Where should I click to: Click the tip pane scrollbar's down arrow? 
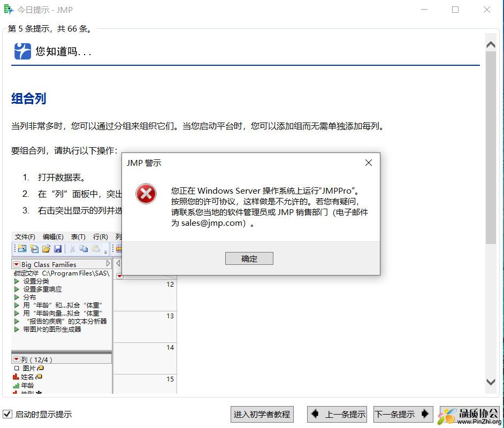point(491,382)
